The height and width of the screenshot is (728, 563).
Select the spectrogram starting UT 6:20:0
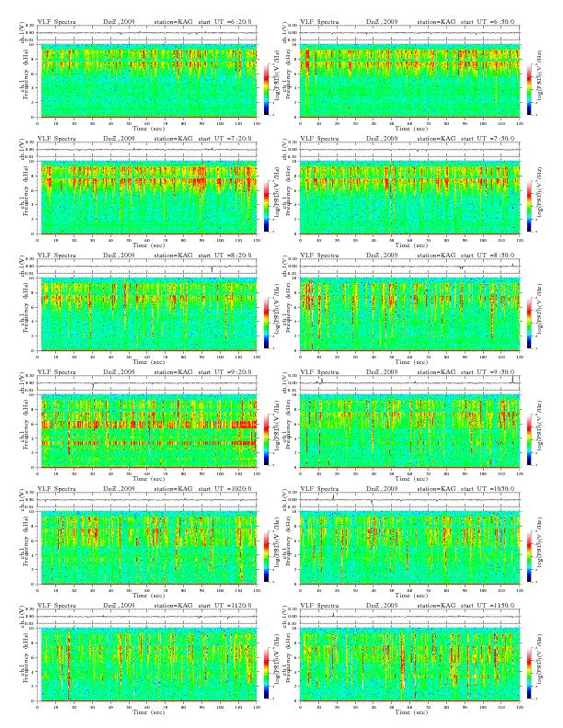click(147, 80)
